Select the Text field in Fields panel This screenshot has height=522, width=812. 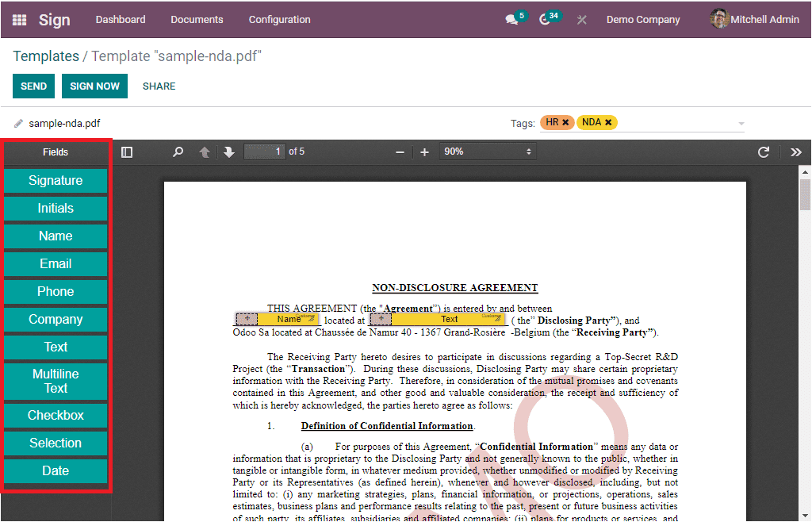[x=56, y=347]
